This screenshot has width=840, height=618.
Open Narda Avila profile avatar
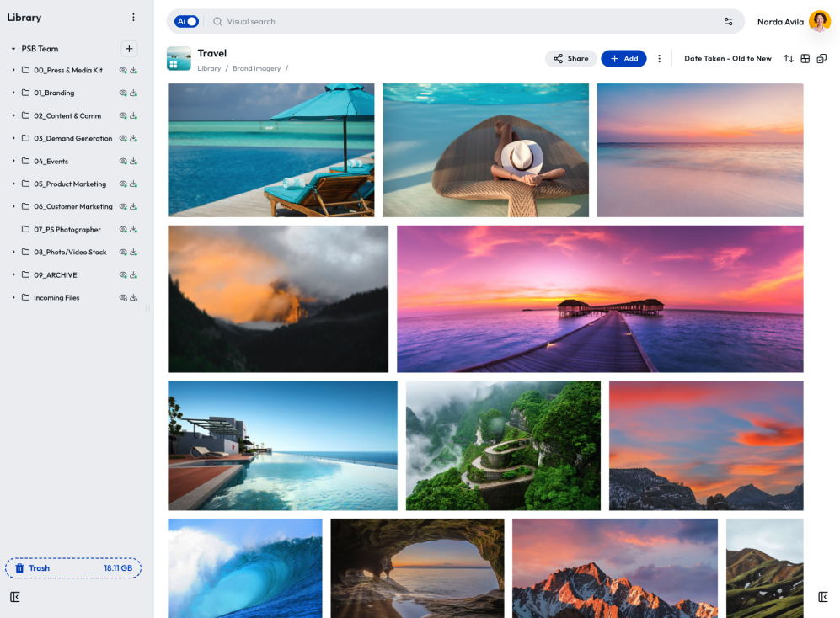[820, 21]
